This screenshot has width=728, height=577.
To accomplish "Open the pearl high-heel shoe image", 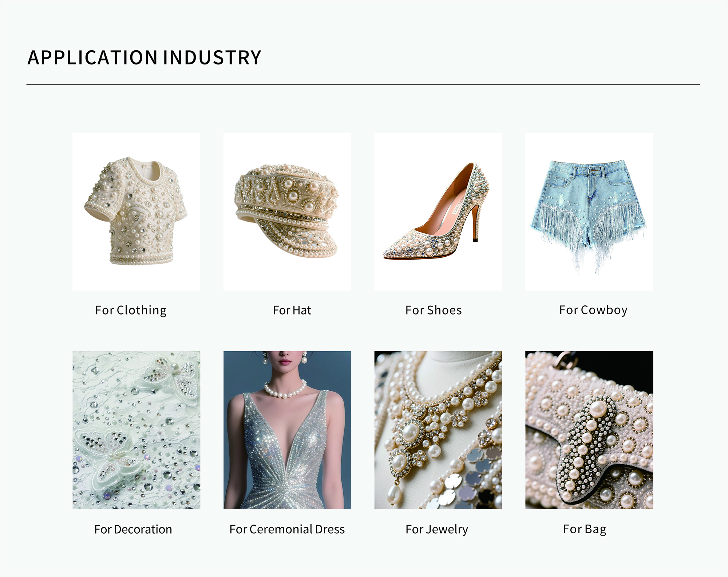I will tap(438, 211).
